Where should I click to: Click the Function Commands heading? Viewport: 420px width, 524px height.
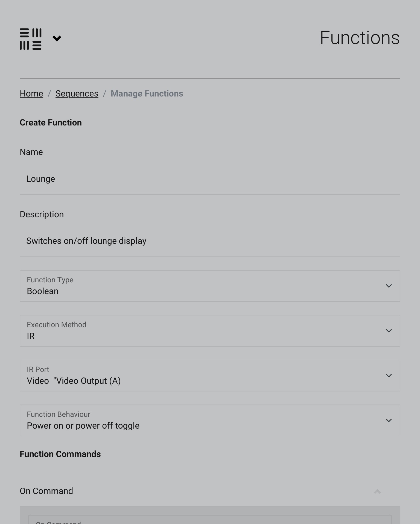pyautogui.click(x=60, y=454)
